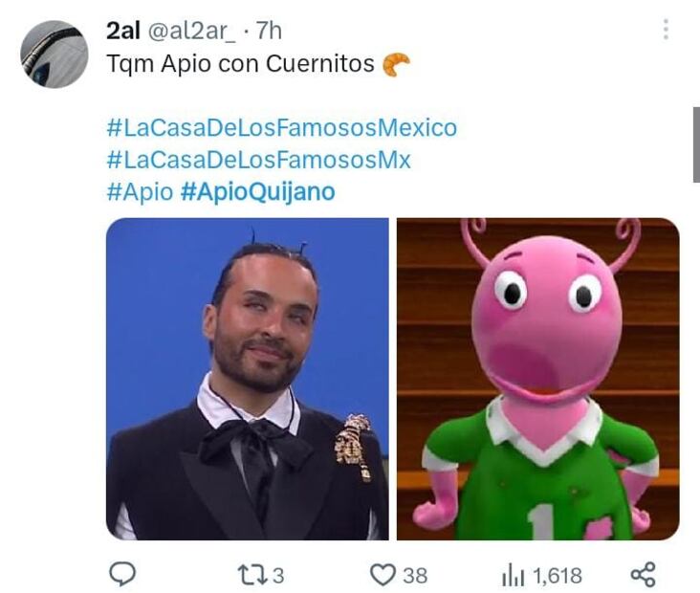
Task: Retweet the post using the arrows icon
Action: (x=252, y=575)
